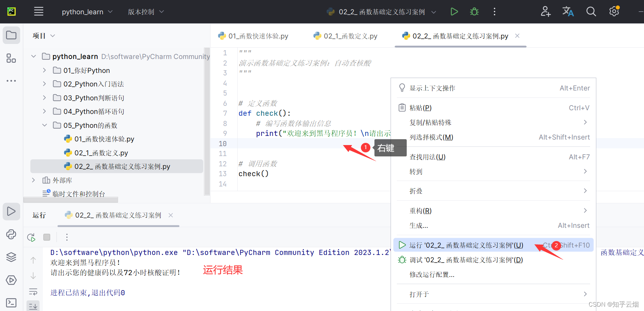Image resolution: width=644 pixels, height=311 pixels.
Task: Choose 查找用法(U) menu item
Action: pos(493,157)
